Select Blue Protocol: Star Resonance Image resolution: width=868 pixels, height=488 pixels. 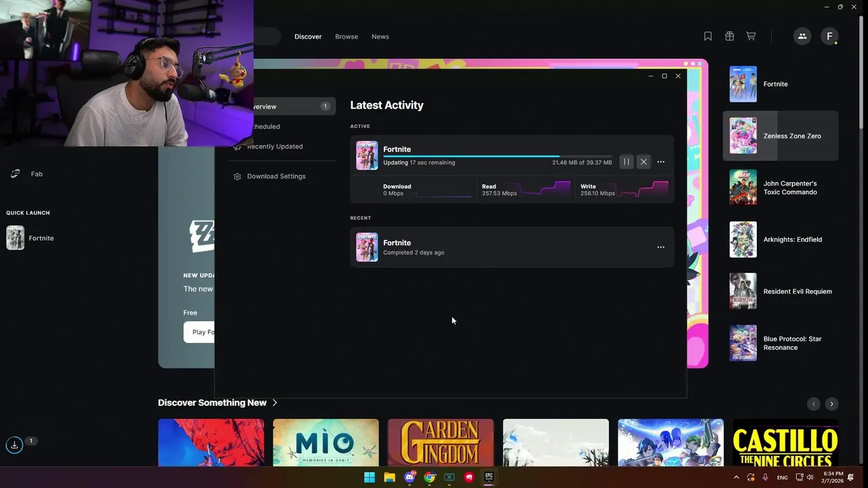tap(781, 343)
